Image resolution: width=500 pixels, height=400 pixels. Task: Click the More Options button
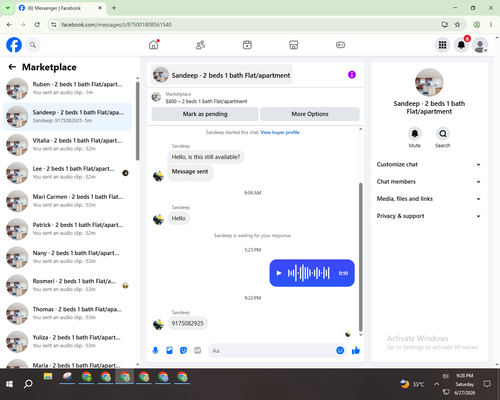(310, 114)
